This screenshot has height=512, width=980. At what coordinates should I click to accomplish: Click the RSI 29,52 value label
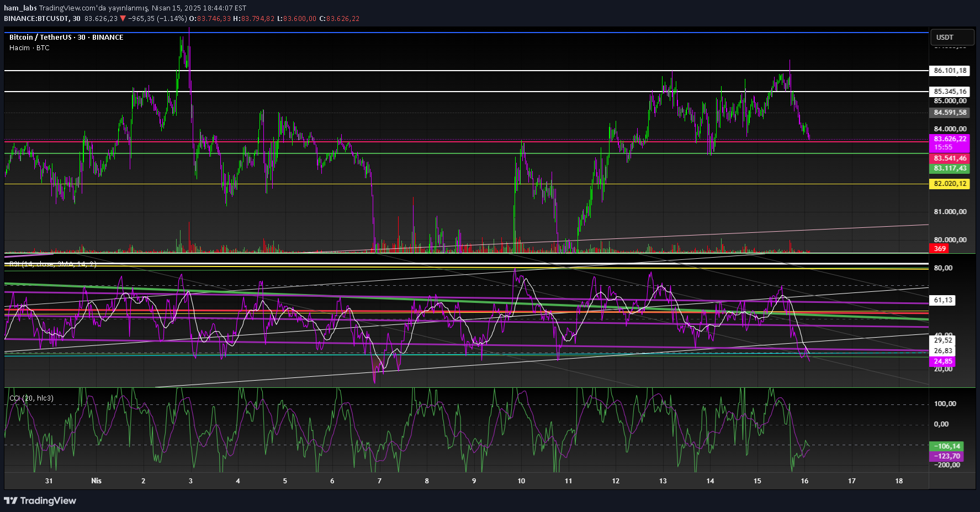tap(943, 340)
